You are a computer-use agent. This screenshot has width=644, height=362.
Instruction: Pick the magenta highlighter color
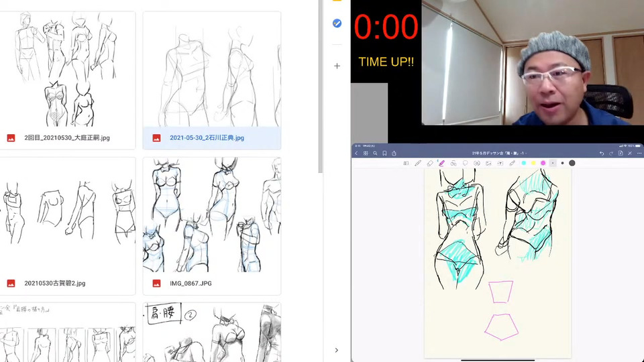click(543, 163)
